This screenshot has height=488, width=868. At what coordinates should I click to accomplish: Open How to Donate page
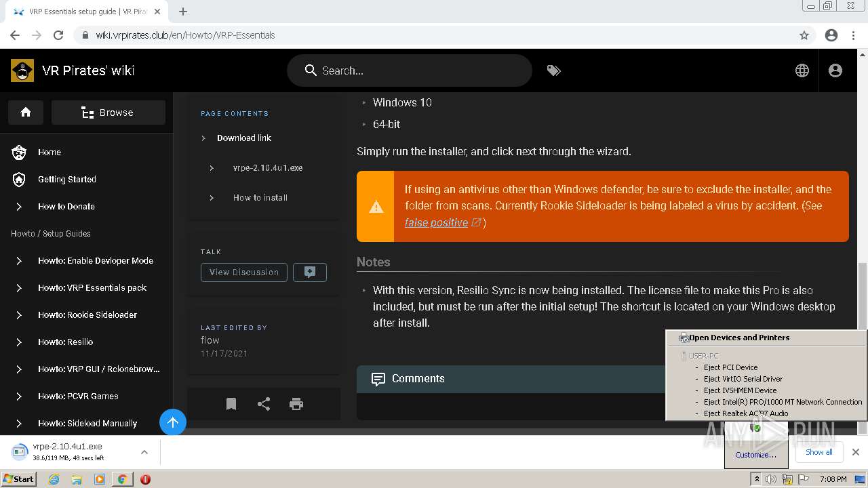[x=66, y=207]
